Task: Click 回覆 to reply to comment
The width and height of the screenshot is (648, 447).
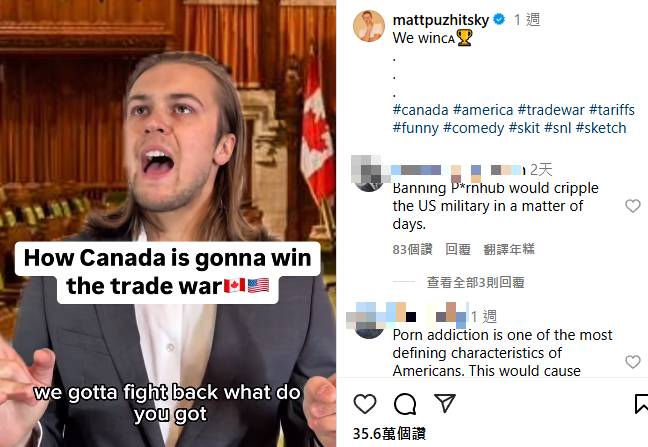Action: (458, 249)
